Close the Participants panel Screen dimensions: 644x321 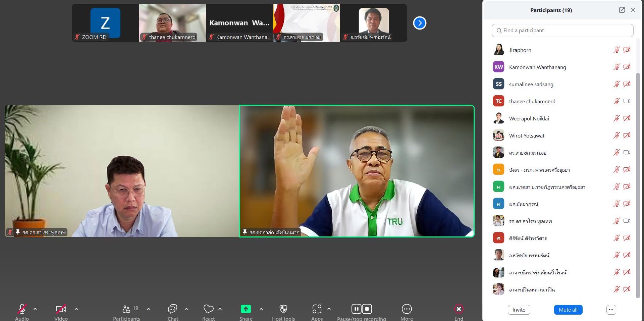click(633, 10)
